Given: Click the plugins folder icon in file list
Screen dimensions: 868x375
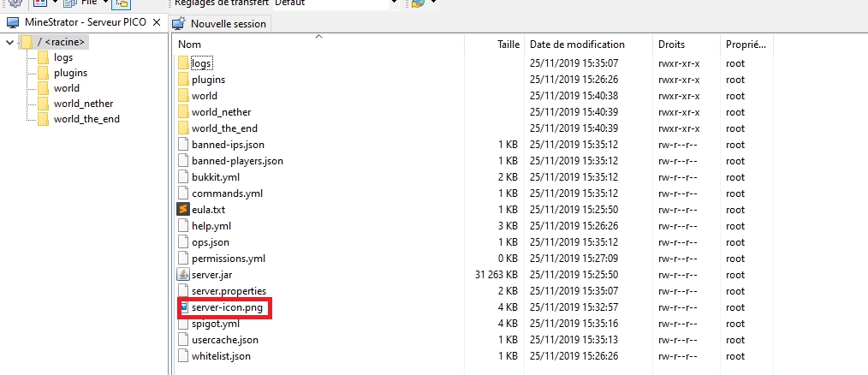Looking at the screenshot, I should pyautogui.click(x=182, y=80).
